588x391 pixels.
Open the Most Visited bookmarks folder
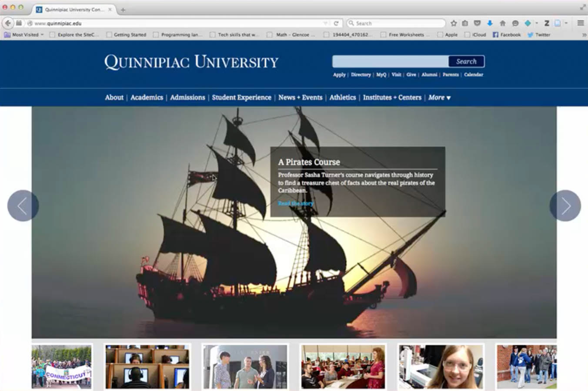click(x=23, y=35)
